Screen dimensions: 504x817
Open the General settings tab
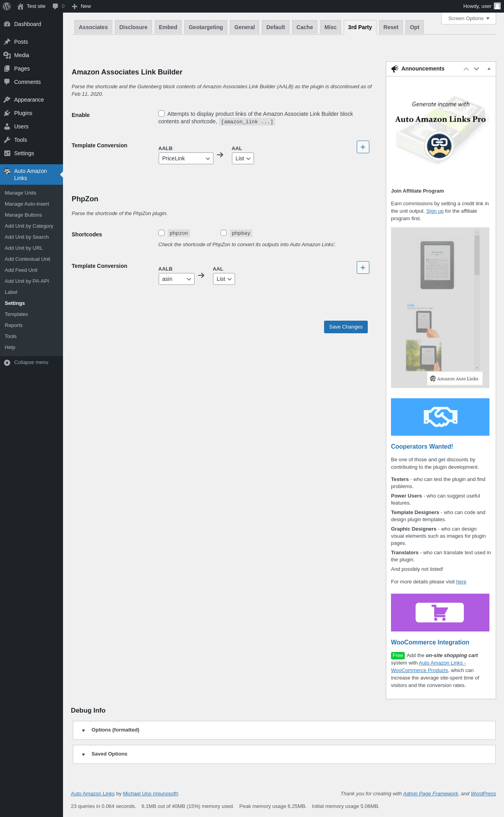coord(245,27)
